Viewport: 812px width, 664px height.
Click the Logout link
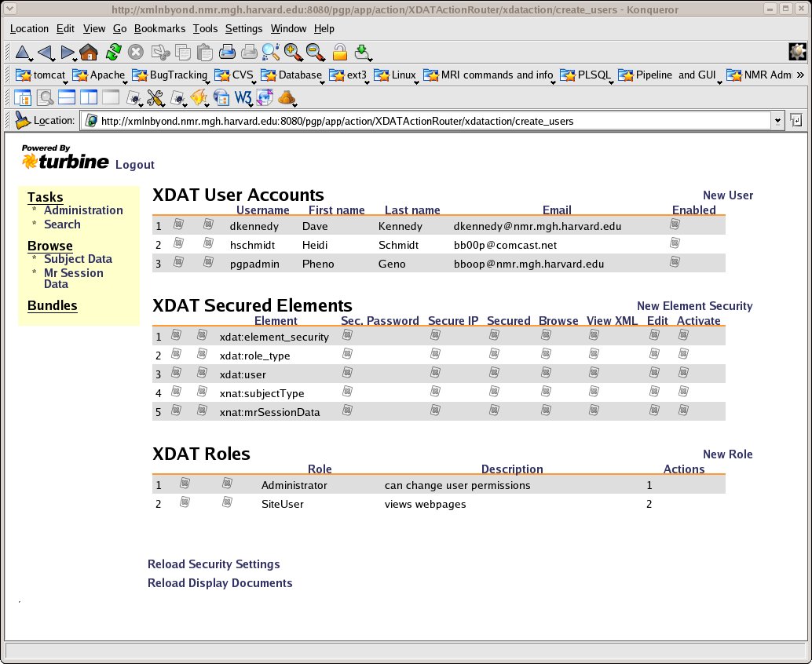[x=134, y=165]
